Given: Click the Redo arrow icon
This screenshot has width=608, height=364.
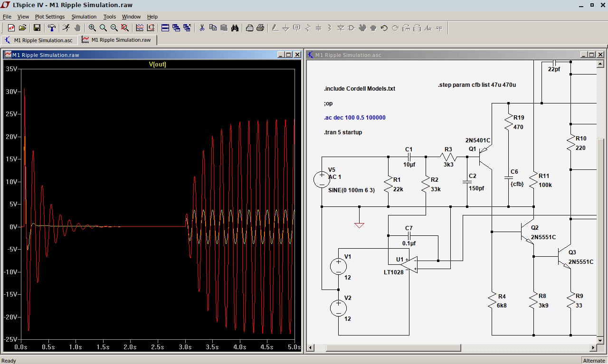Looking at the screenshot, I should pos(395,28).
